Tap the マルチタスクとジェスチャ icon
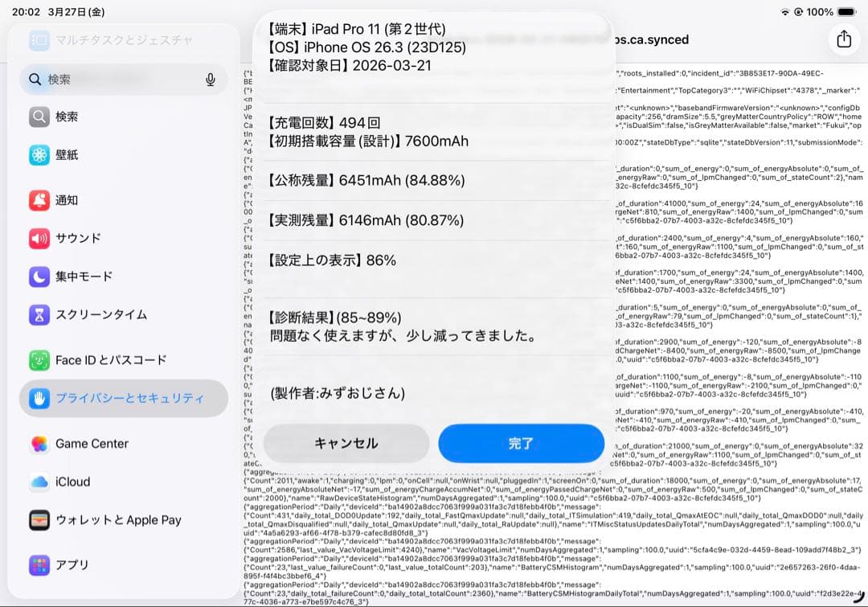Viewport: 868px width, 607px height. (39, 40)
